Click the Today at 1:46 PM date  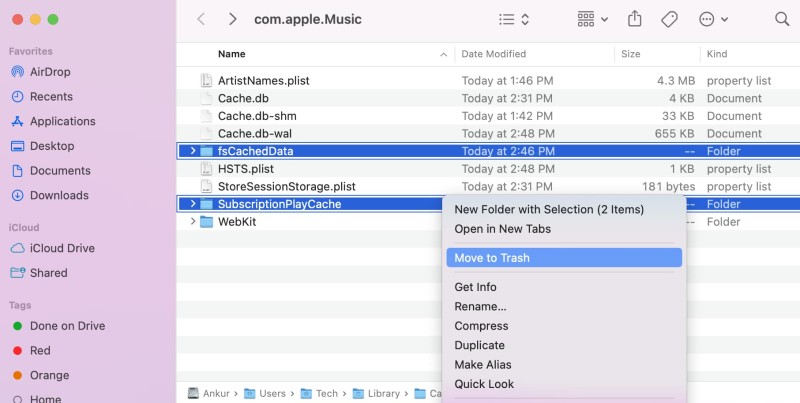[508, 81]
